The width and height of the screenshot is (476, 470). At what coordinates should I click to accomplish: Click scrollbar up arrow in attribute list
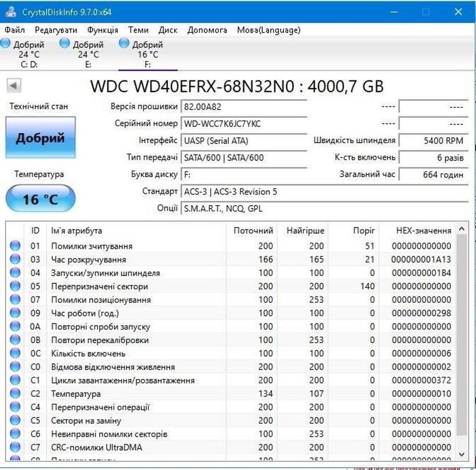[x=462, y=229]
